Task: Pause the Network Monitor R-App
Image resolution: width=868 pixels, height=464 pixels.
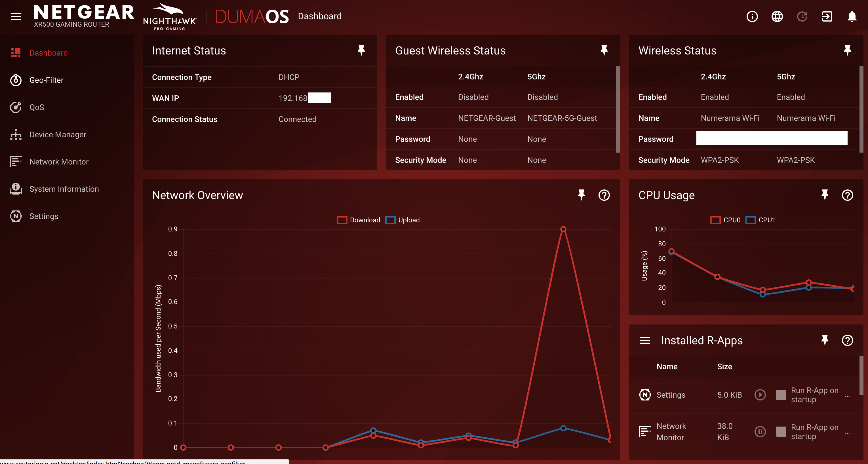Action: (x=760, y=431)
